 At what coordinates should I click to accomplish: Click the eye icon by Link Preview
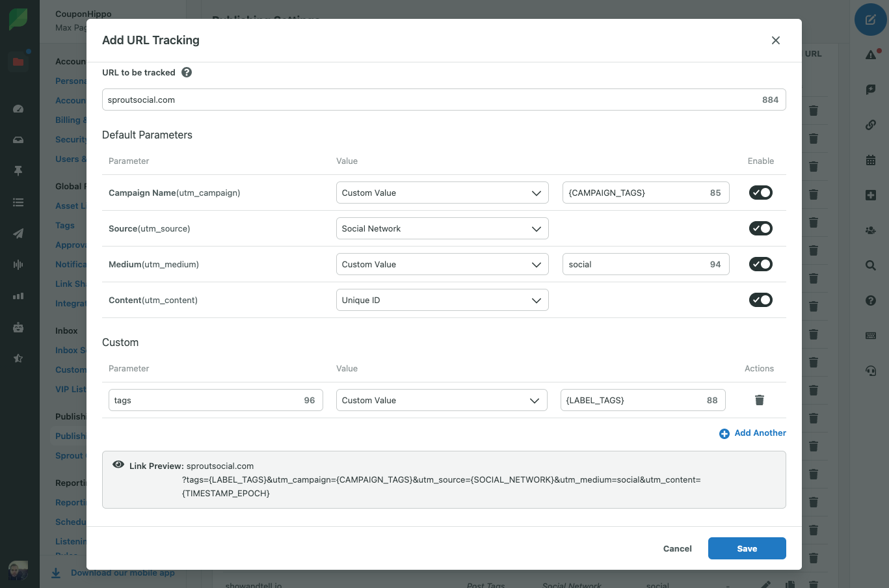coord(118,465)
